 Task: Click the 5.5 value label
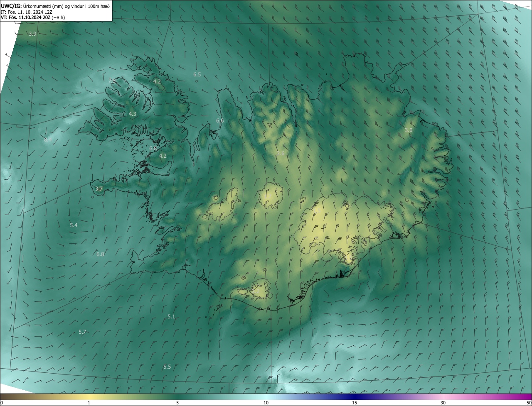167,367
